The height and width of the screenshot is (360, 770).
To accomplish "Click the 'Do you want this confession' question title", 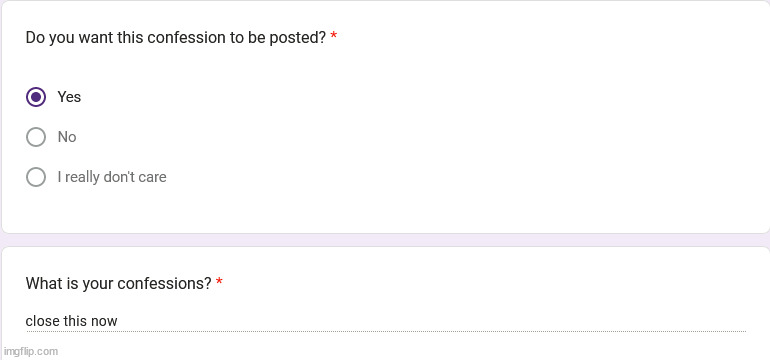I will [x=176, y=38].
